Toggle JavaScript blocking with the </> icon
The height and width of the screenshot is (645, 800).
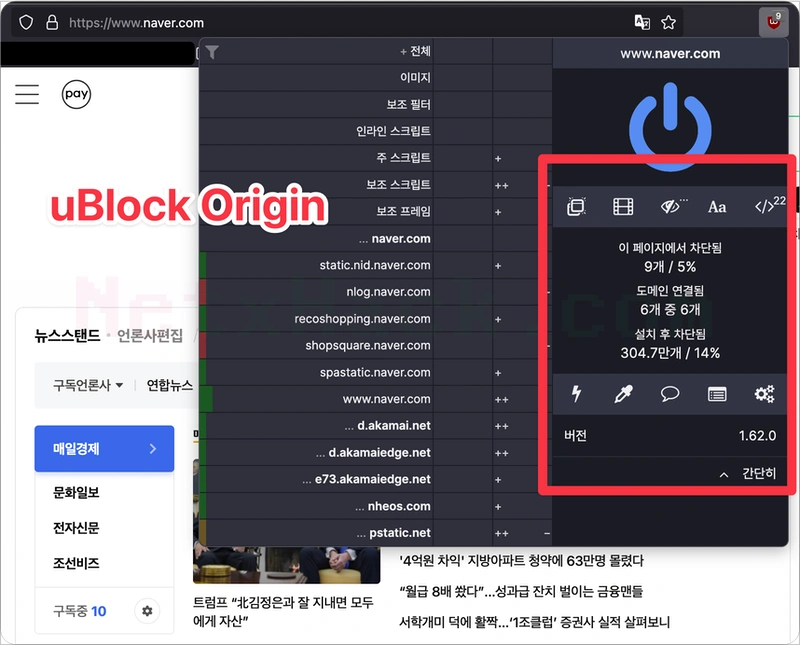763,207
